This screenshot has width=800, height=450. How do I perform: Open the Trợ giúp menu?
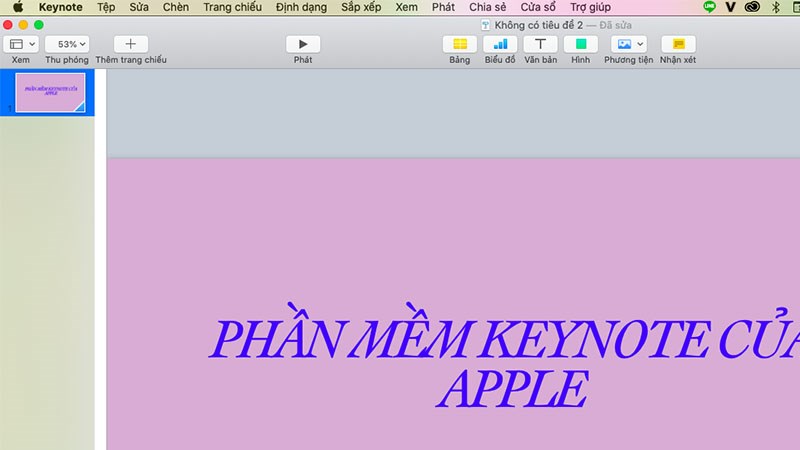[x=590, y=7]
